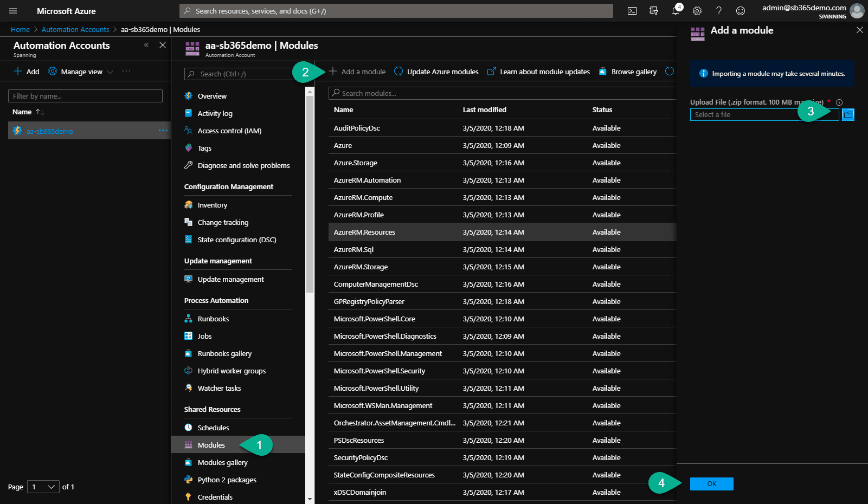Click the folder icon to select a file
Screen dimensions: 868x504
point(848,114)
